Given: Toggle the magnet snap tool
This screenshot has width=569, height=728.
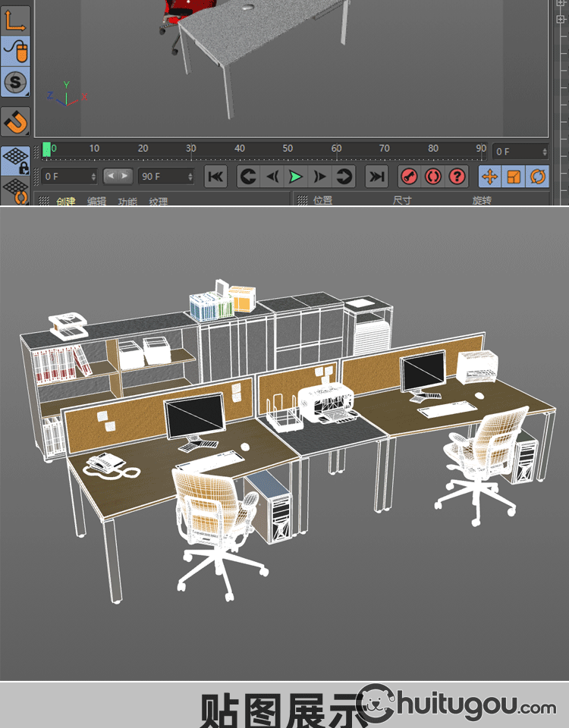Looking at the screenshot, I should click(15, 121).
